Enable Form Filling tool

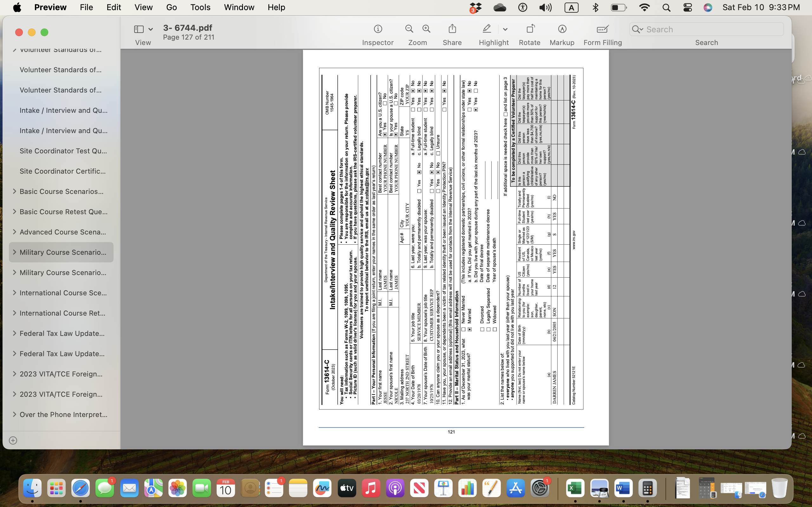603,29
